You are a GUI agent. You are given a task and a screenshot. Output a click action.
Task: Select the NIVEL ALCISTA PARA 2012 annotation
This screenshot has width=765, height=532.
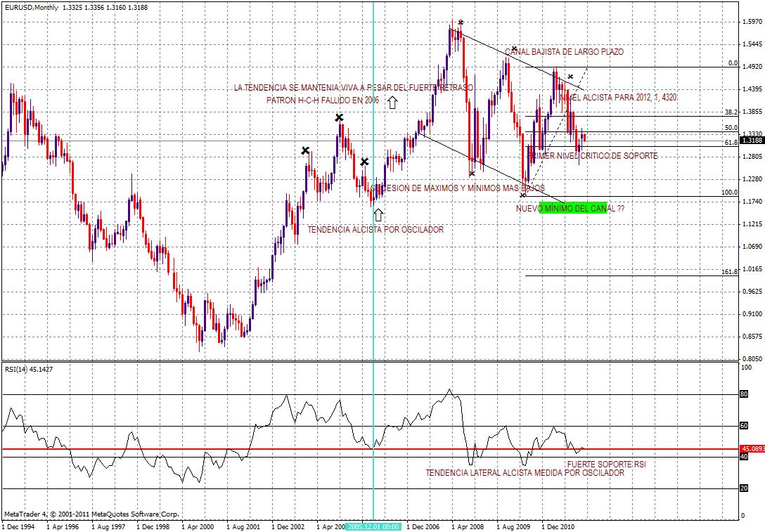click(617, 98)
